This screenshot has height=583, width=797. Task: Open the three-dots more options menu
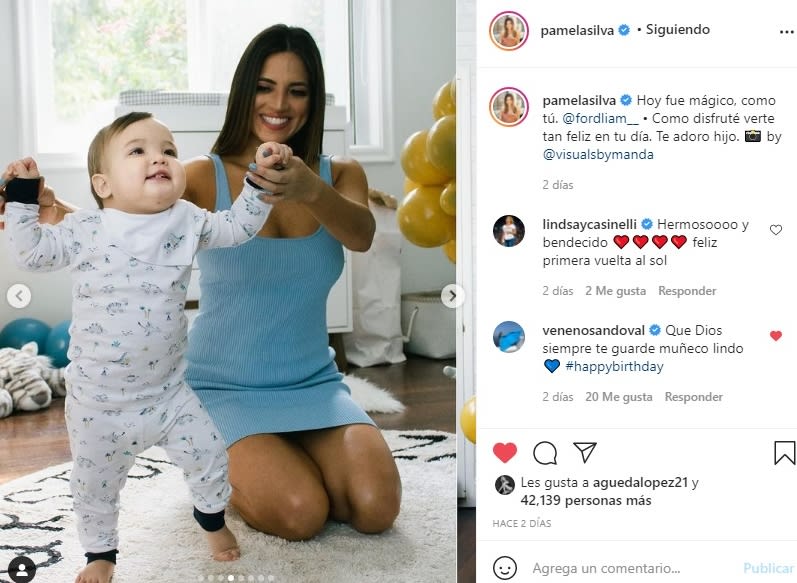coord(786,32)
